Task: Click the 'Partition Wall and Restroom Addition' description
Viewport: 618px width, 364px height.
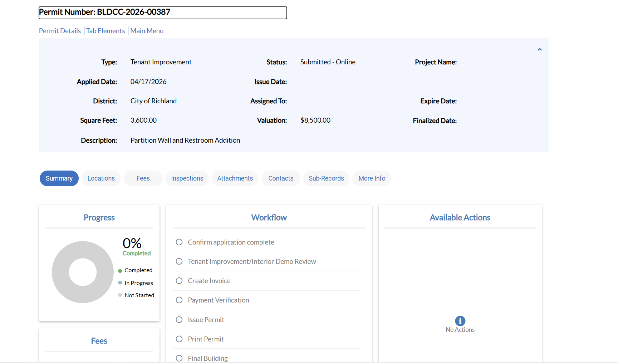Action: coord(185,140)
